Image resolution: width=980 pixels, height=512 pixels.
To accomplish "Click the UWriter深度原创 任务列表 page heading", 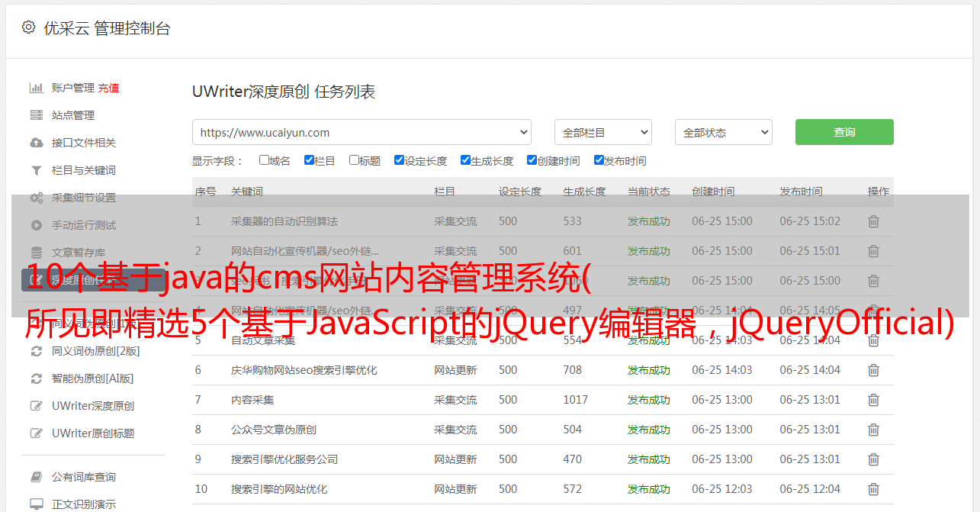I will click(284, 92).
